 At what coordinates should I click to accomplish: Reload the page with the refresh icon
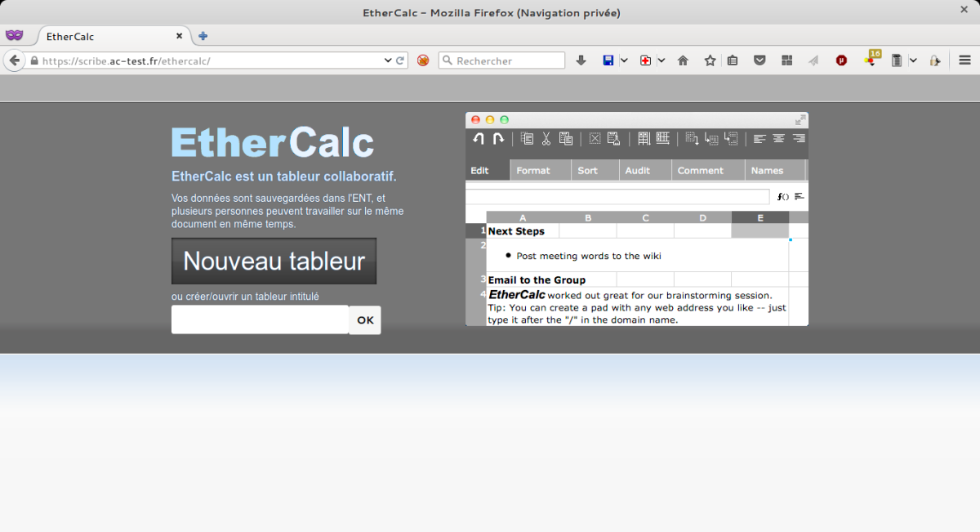click(x=400, y=60)
